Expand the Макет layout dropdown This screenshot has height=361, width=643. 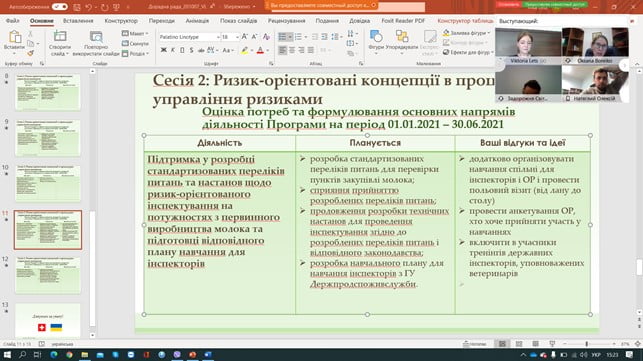[135, 33]
